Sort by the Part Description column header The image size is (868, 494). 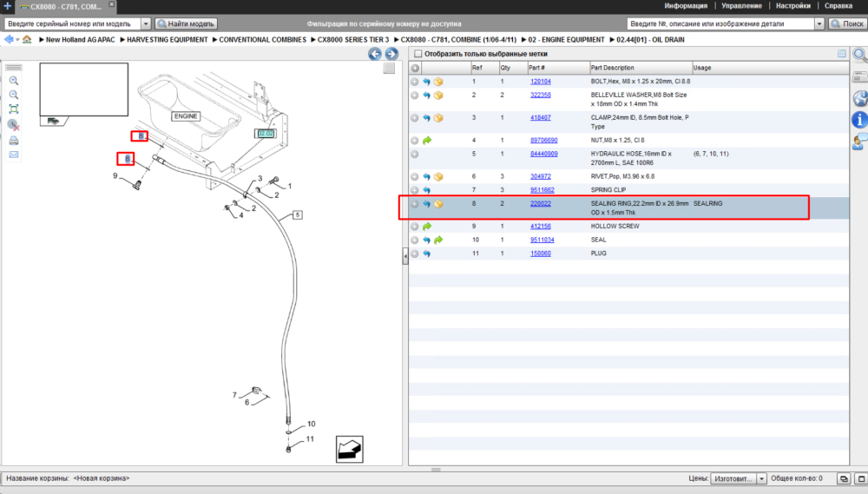click(641, 68)
